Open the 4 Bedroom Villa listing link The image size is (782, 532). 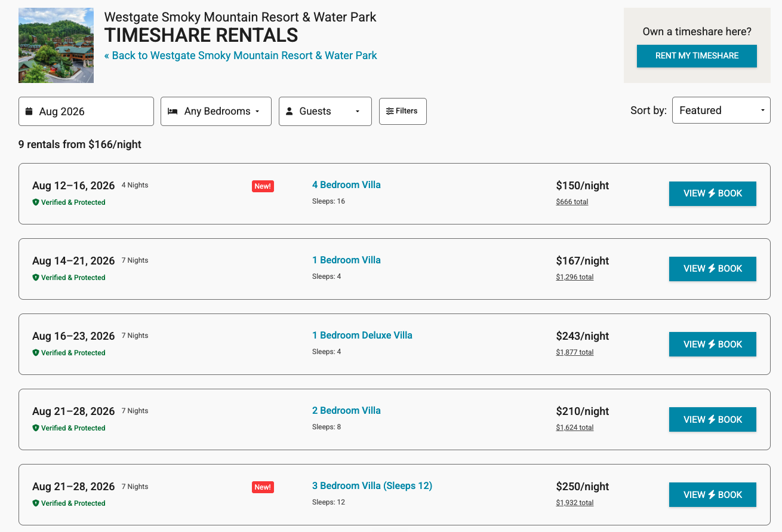346,185
